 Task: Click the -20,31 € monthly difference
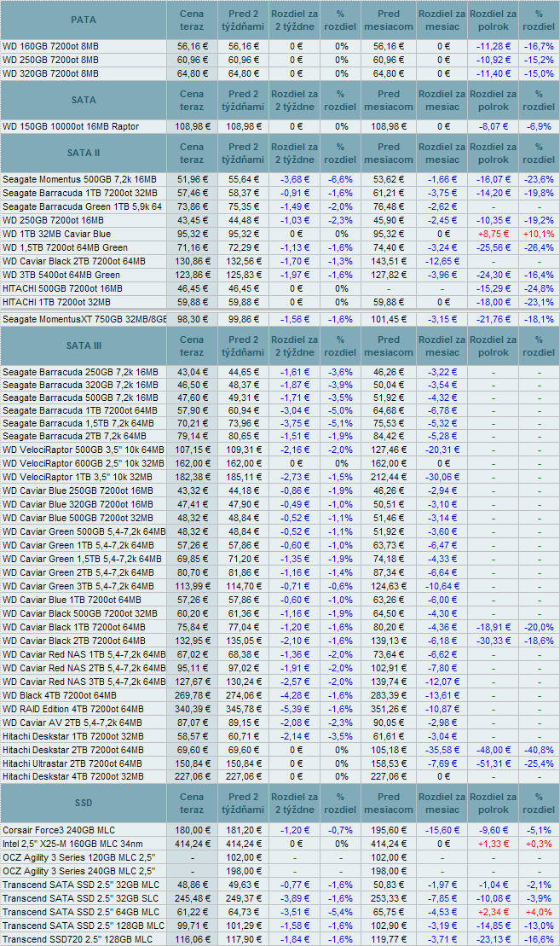pos(442,450)
